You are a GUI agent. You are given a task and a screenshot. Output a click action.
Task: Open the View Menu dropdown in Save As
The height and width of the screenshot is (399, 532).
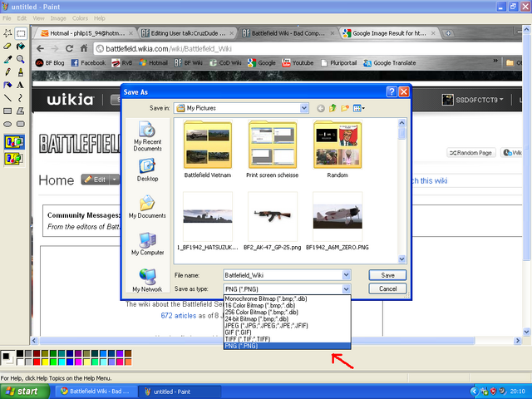tap(358, 108)
